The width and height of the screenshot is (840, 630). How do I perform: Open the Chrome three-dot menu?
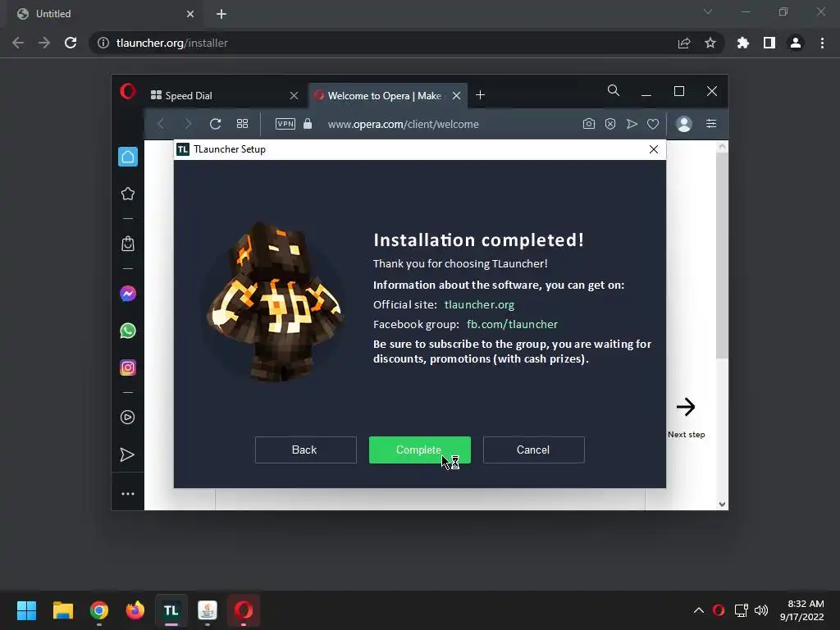click(x=822, y=43)
